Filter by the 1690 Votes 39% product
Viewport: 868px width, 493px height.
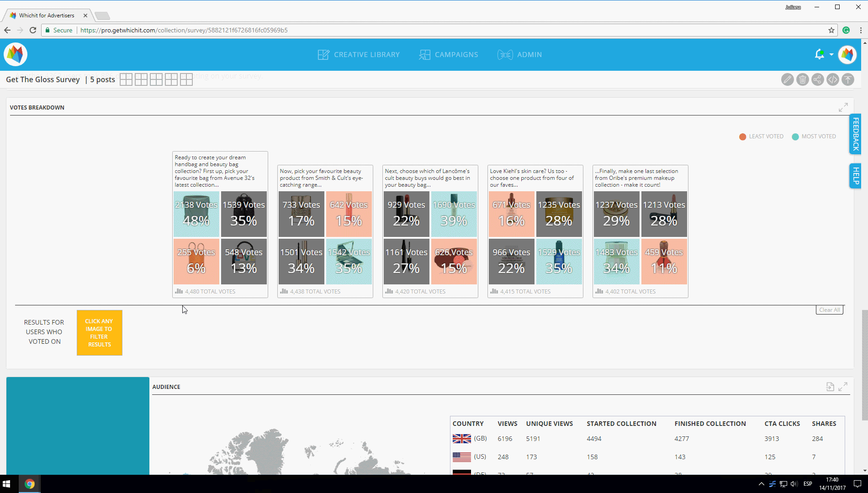pyautogui.click(x=454, y=214)
